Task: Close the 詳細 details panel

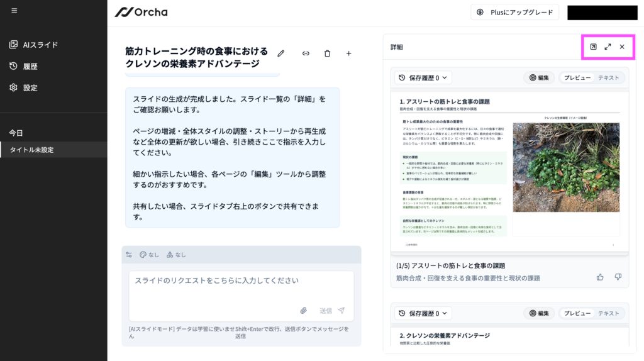Action: 622,47
